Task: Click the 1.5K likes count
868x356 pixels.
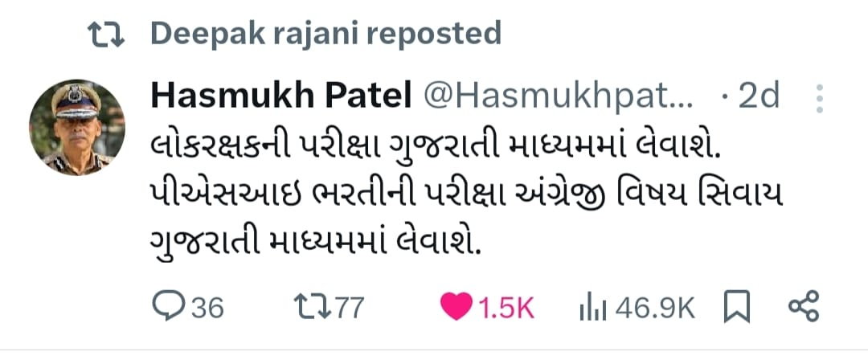Action: (506, 308)
